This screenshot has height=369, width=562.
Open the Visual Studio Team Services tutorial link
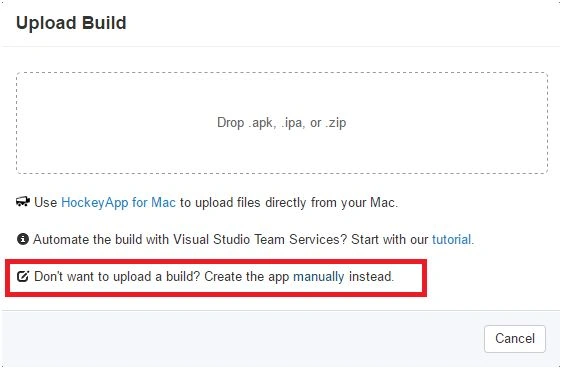point(451,239)
